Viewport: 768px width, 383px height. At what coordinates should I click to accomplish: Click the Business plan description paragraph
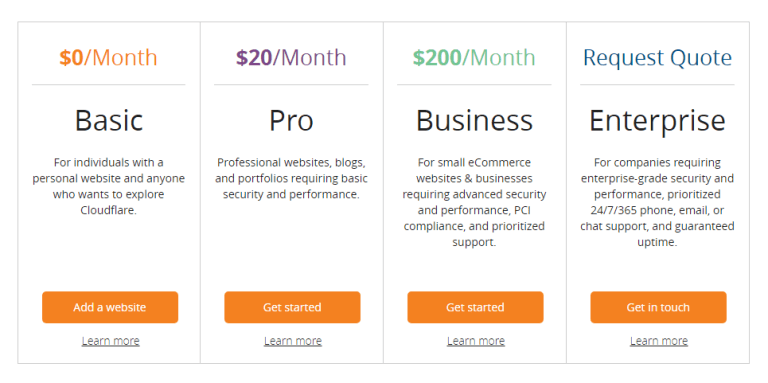click(x=474, y=202)
